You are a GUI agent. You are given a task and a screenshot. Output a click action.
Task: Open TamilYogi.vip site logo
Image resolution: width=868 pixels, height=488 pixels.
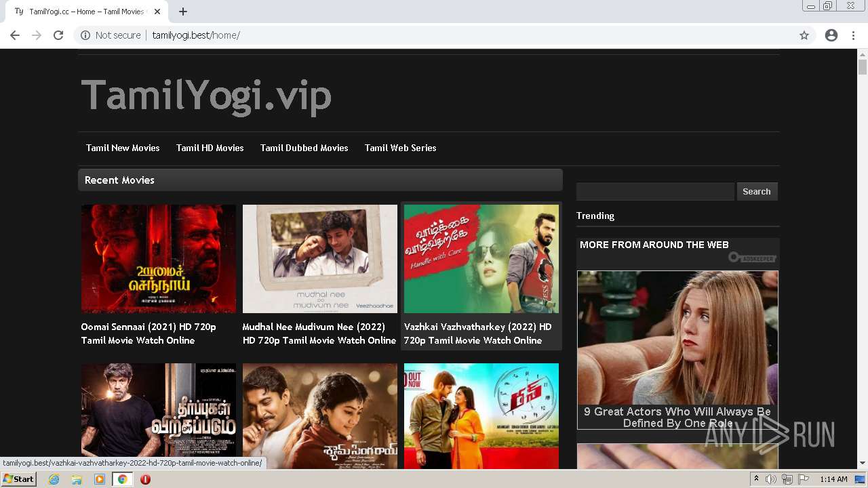[206, 96]
